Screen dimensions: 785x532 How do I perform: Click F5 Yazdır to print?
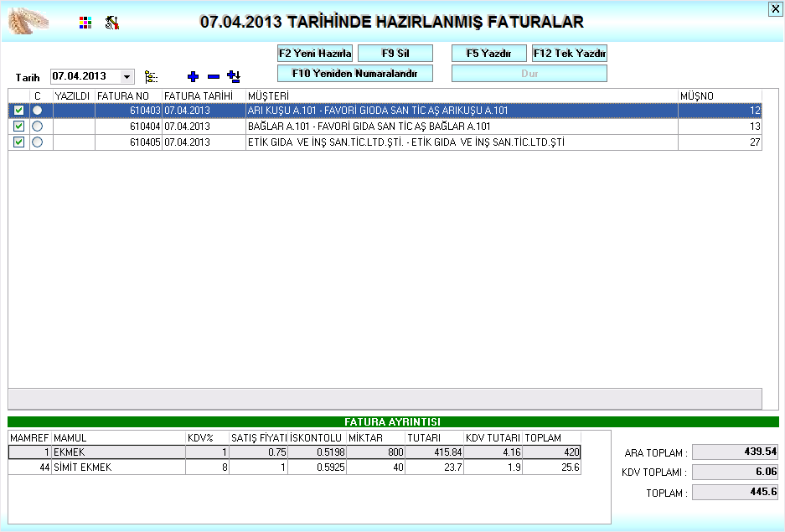point(488,54)
